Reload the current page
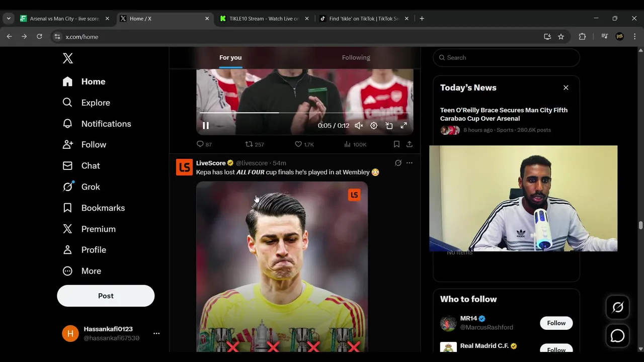This screenshot has height=362, width=644. 39,37
